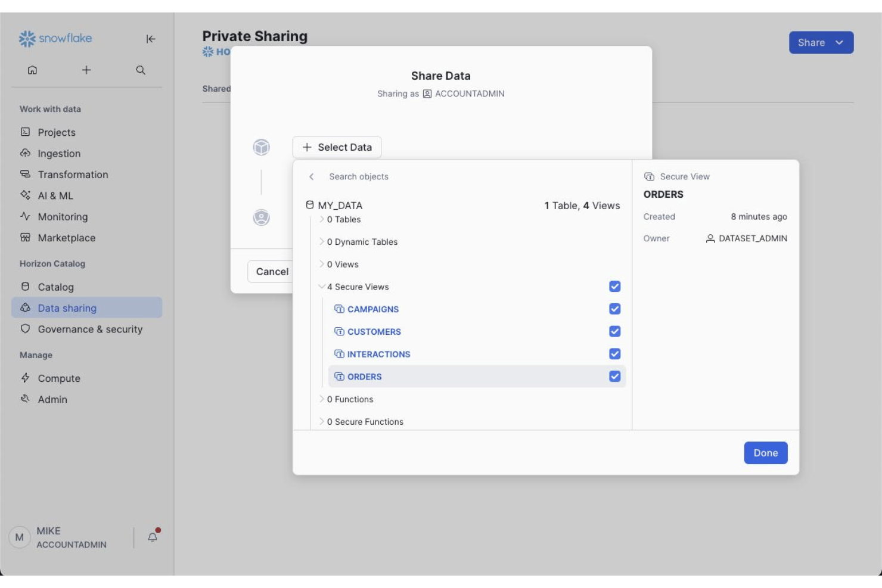Expand the 0 Views node
Image resolution: width=882 pixels, height=588 pixels.
click(322, 264)
